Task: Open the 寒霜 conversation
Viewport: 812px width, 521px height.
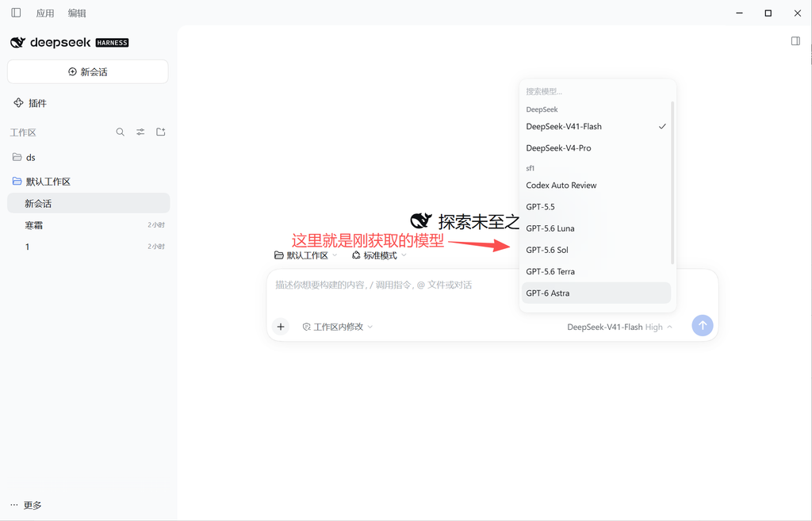Action: (88, 224)
